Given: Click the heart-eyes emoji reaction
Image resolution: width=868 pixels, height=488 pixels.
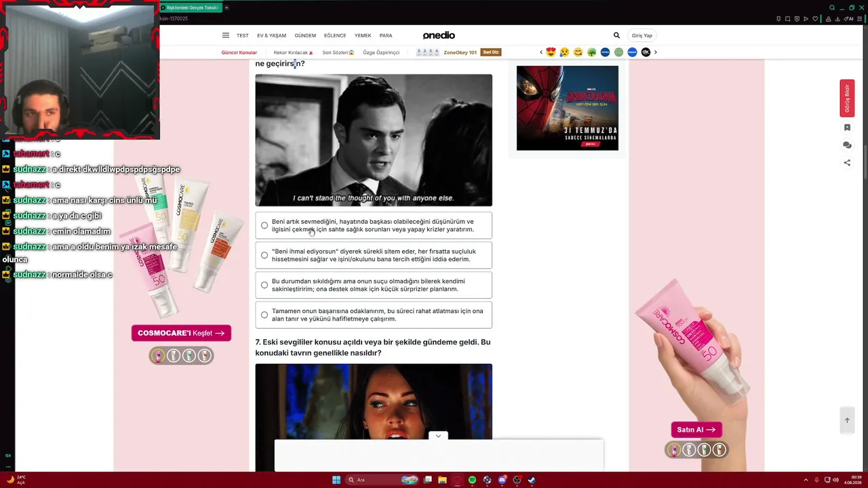Looking at the screenshot, I should pos(551,52).
